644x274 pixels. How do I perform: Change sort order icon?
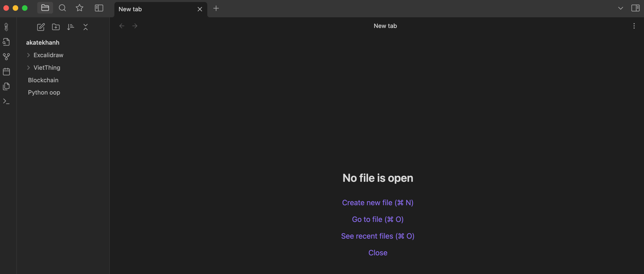coord(71,27)
